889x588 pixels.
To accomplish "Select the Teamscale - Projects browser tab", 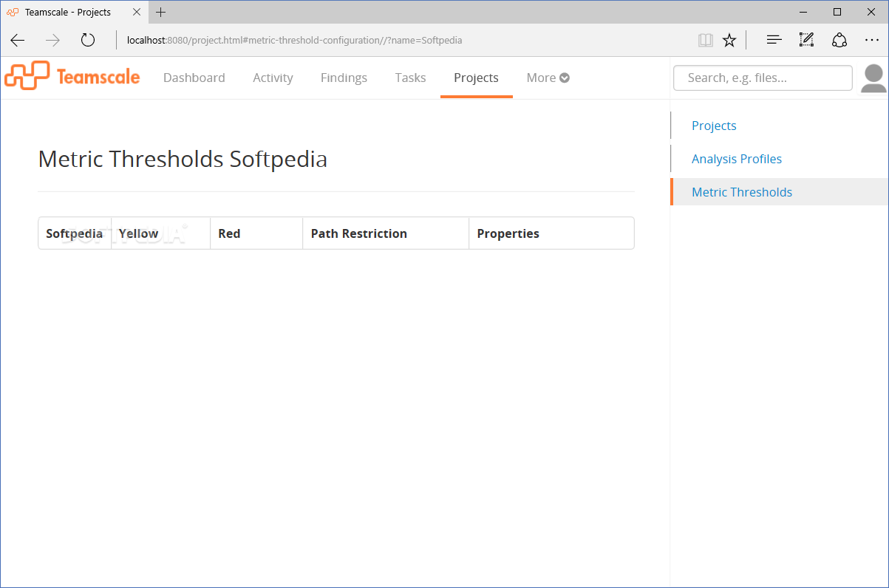I will (x=75, y=12).
